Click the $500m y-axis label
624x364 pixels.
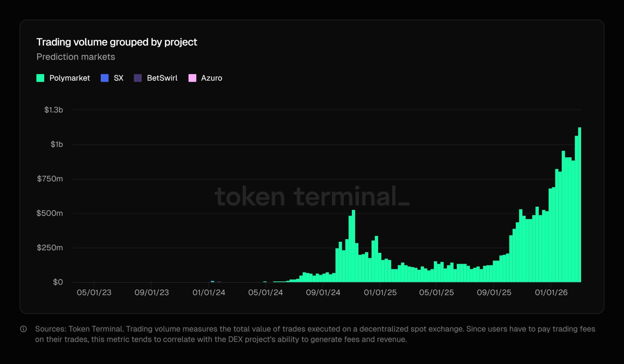tap(49, 213)
